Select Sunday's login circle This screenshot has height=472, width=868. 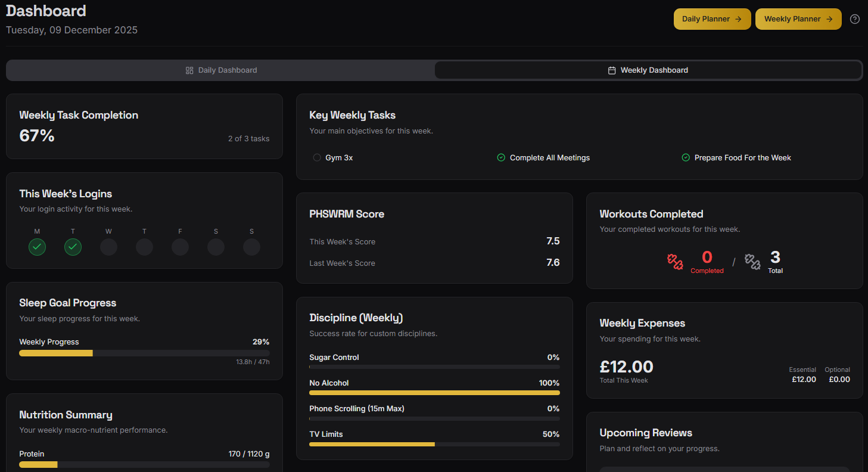click(251, 247)
